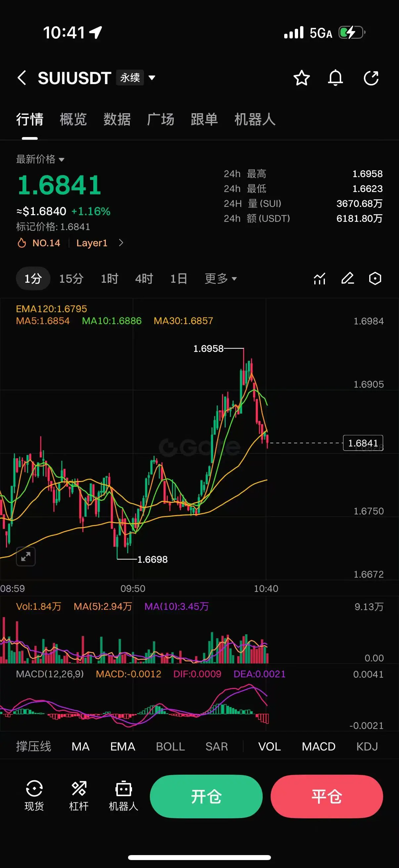Viewport: 399px width, 868px height.
Task: Select 1日 timeframe
Action: (179, 279)
